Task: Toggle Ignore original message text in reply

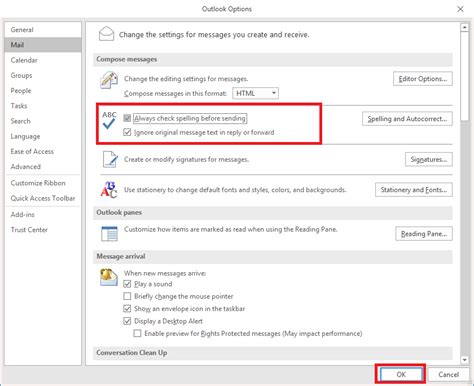Action: click(127, 132)
